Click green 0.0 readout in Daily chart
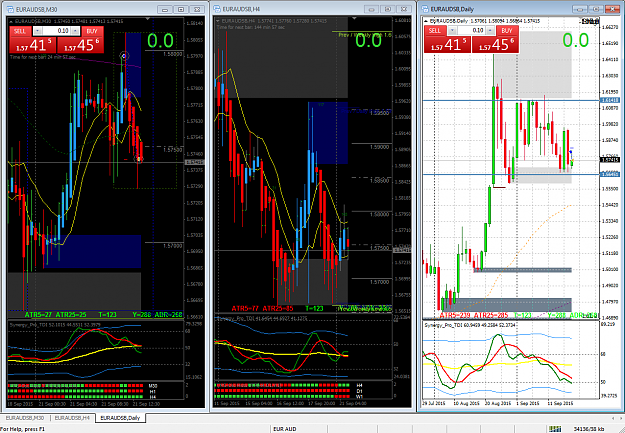The height and width of the screenshot is (433, 625). pyautogui.click(x=576, y=40)
